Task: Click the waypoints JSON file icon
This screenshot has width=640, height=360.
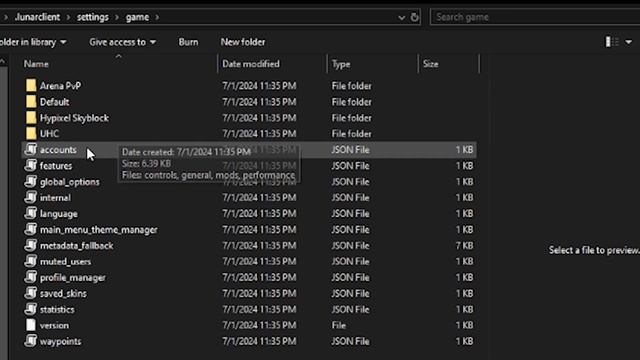Action: pos(31,341)
